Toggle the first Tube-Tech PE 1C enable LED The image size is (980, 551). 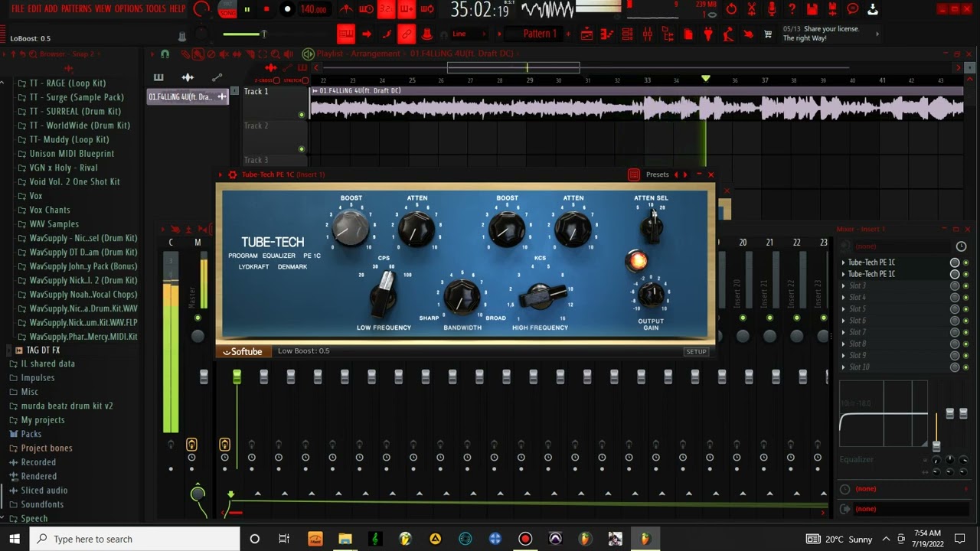[x=965, y=262]
